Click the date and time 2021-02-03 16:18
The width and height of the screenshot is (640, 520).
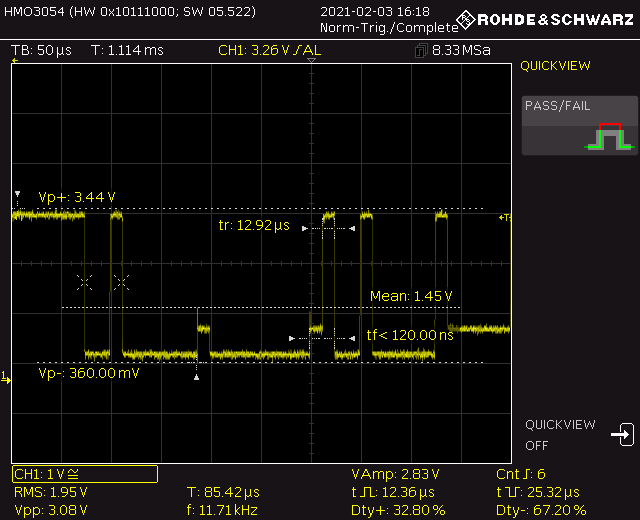coord(375,11)
